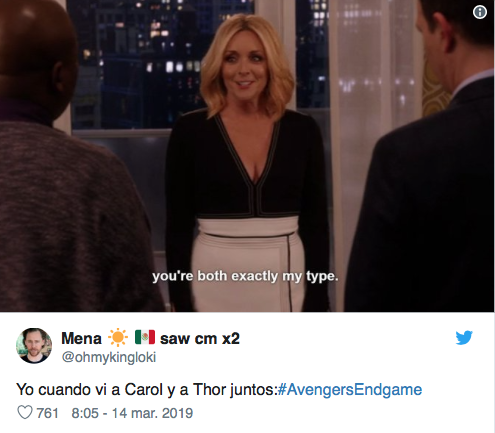Open the display name Mena
The image size is (495, 433).
pyautogui.click(x=81, y=339)
